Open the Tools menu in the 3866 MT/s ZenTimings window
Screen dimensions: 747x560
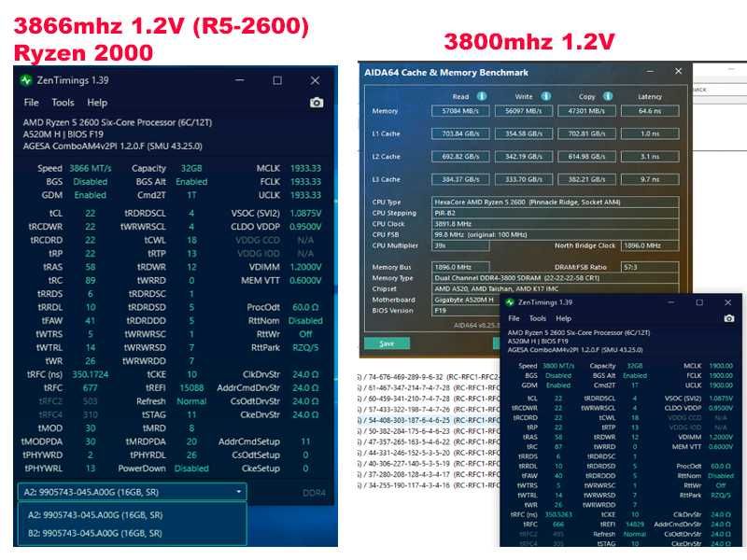click(x=63, y=103)
